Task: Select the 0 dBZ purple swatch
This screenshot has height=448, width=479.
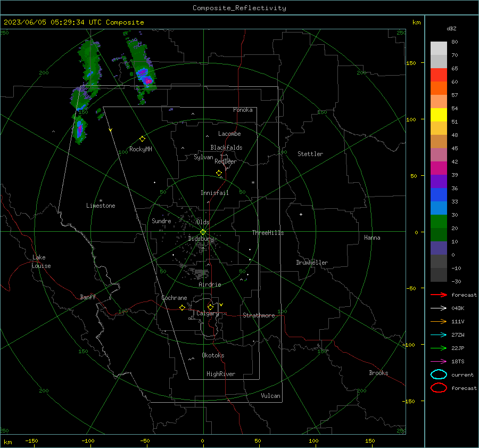Action: (x=439, y=248)
